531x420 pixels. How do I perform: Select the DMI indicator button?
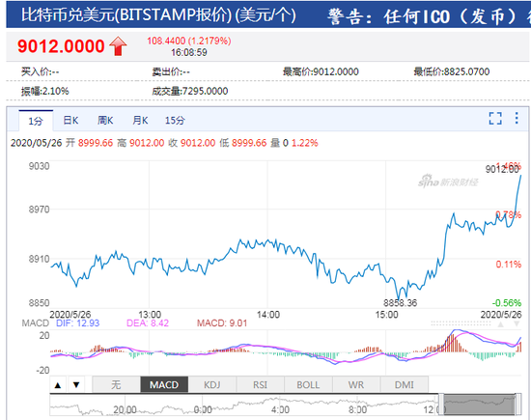pyautogui.click(x=405, y=385)
